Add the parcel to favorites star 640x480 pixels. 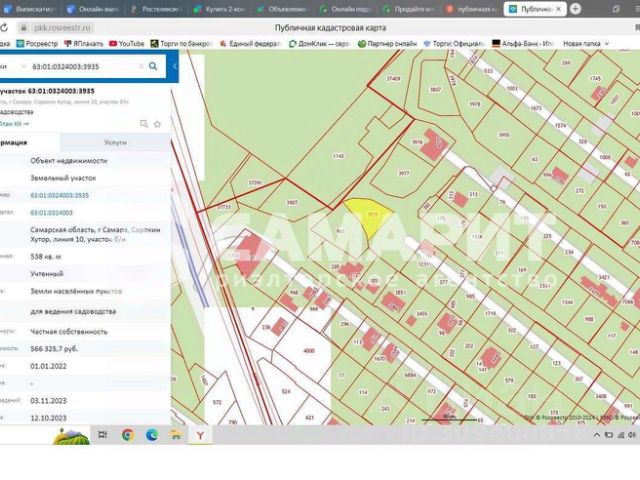point(157,124)
